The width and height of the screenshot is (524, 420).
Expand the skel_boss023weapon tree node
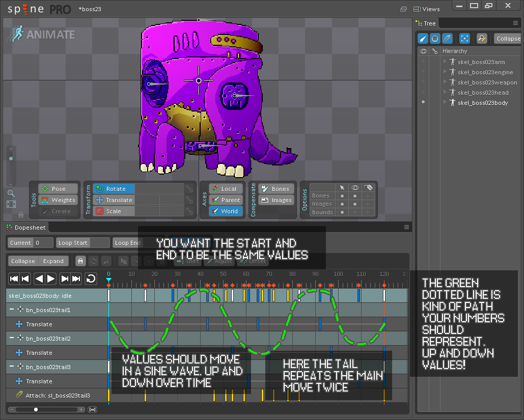[x=445, y=82]
